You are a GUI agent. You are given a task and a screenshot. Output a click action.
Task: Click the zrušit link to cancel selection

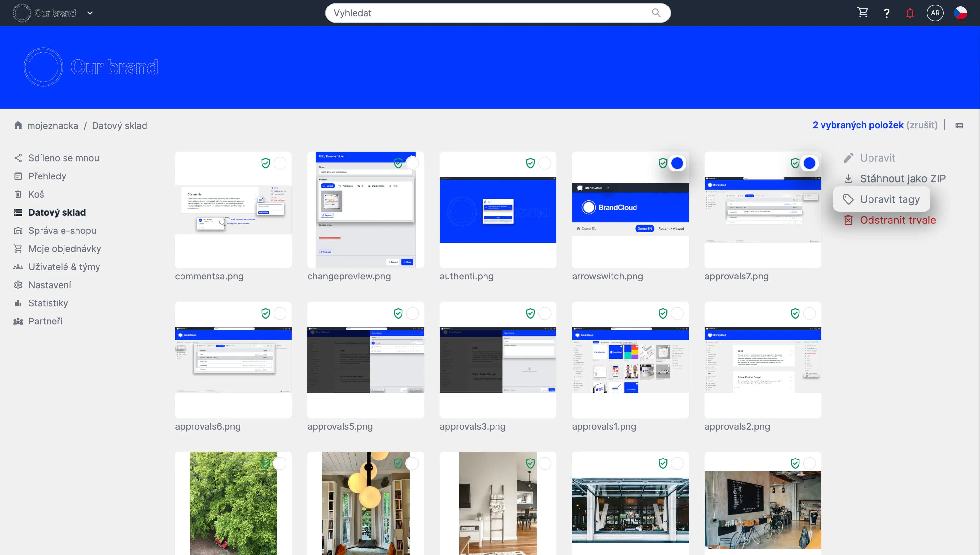click(x=922, y=125)
